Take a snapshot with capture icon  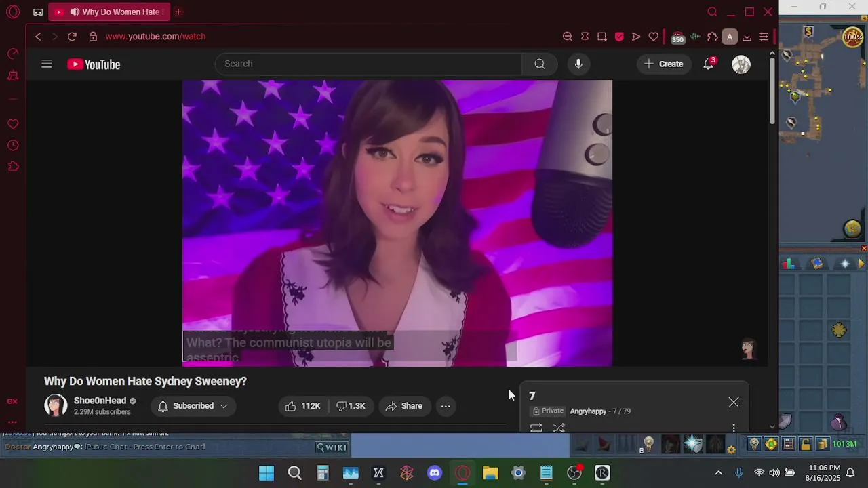pyautogui.click(x=601, y=37)
